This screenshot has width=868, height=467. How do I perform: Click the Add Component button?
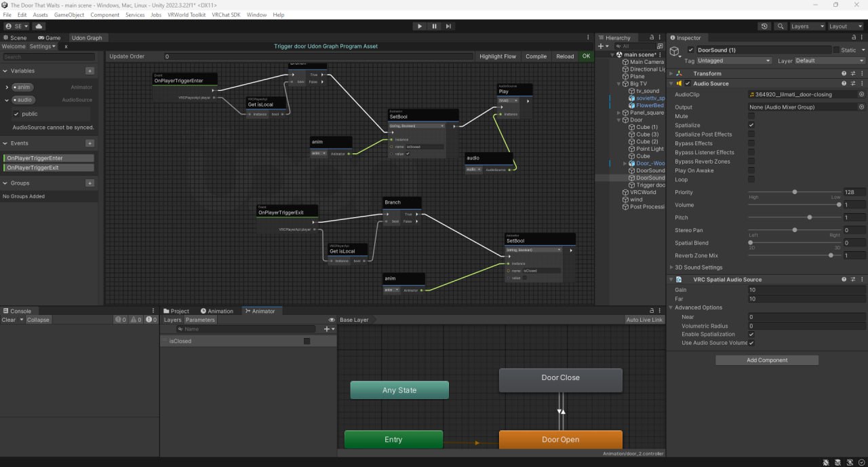point(766,360)
